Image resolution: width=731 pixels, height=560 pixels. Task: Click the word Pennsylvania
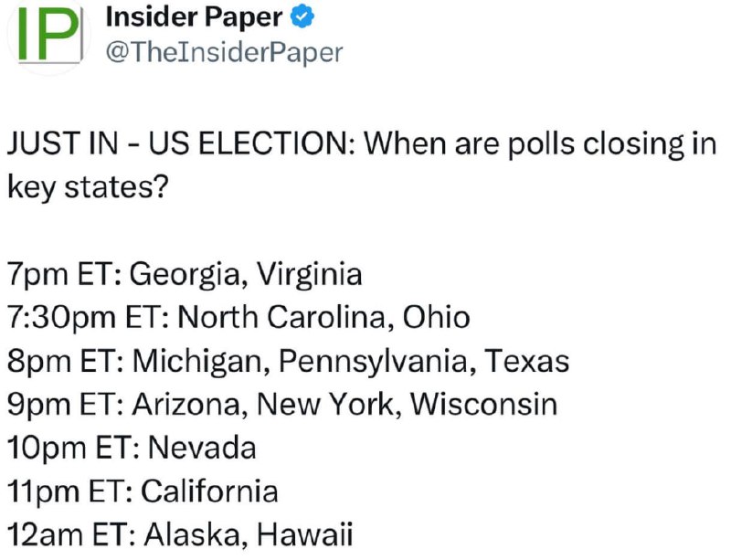(x=376, y=361)
